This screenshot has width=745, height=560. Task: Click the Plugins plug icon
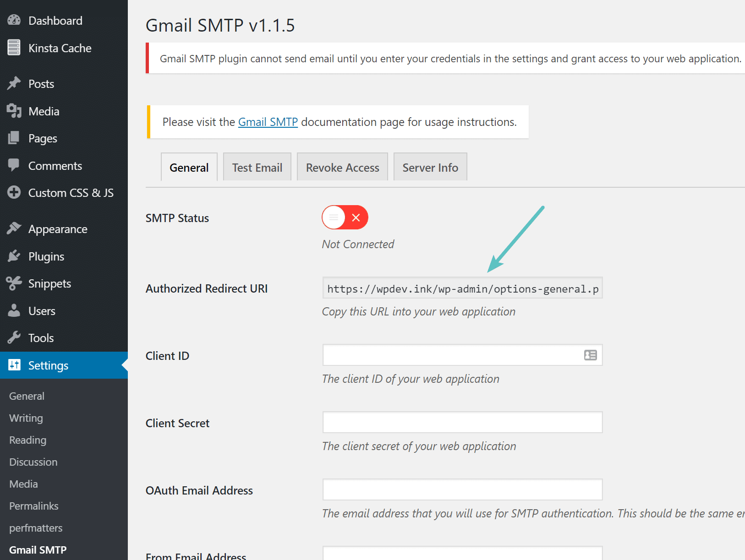tap(14, 256)
